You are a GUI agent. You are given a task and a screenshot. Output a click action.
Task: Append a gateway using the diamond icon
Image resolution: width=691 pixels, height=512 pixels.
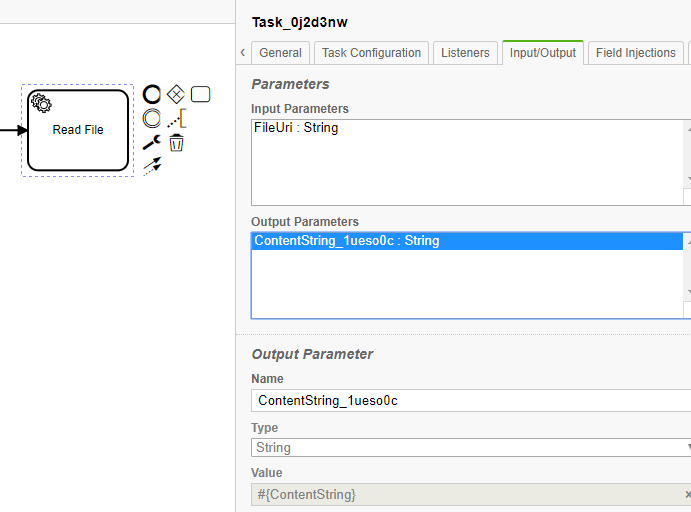pyautogui.click(x=176, y=94)
